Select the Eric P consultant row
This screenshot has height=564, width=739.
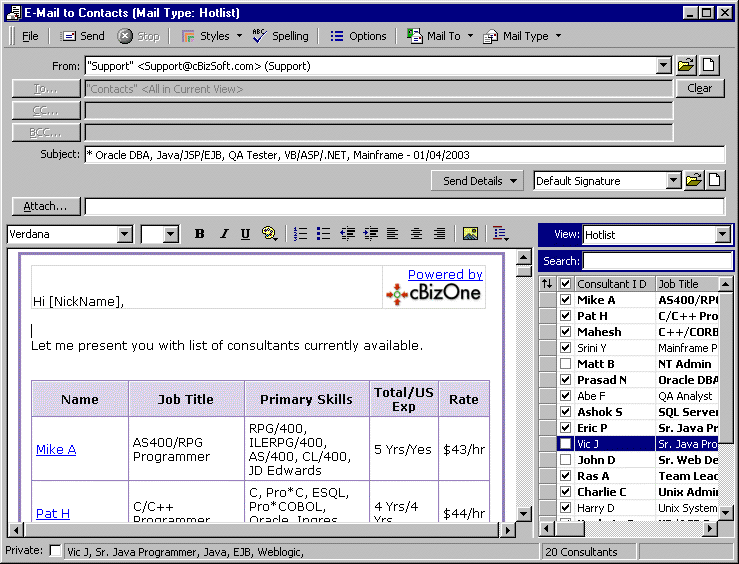[629, 428]
